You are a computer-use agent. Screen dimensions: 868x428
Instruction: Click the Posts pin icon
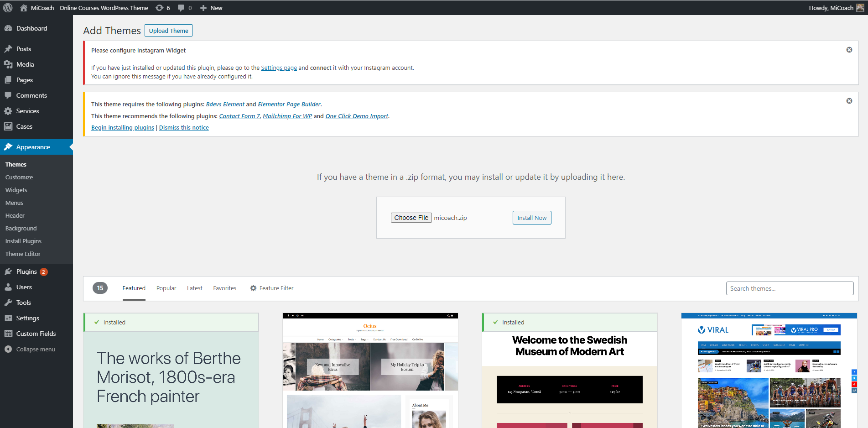(8, 49)
